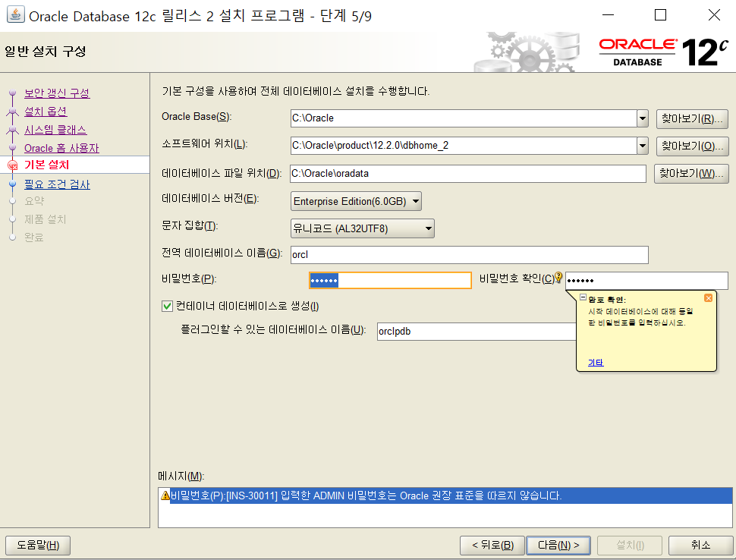Click the 데이터베이스 파일 위치 field
736x560 pixels.
pos(468,174)
